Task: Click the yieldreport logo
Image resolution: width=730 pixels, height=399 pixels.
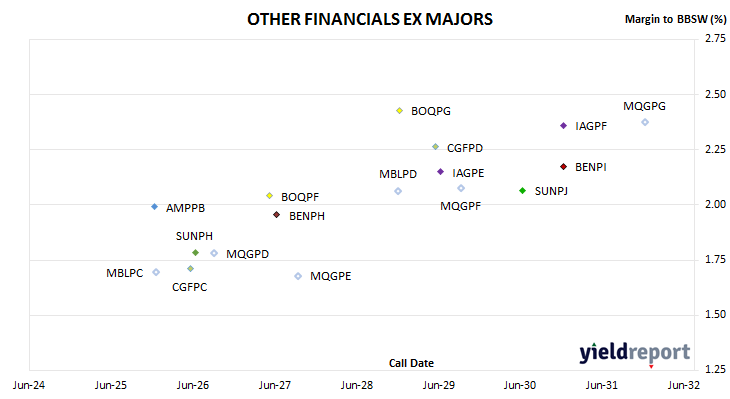Action: point(635,353)
